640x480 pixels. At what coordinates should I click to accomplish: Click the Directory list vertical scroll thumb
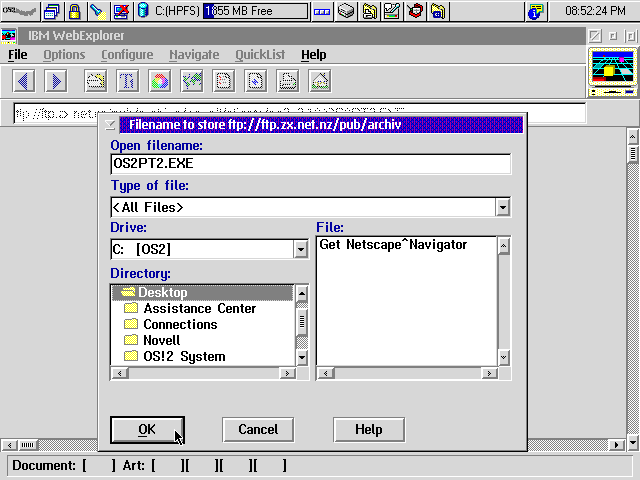pyautogui.click(x=302, y=322)
